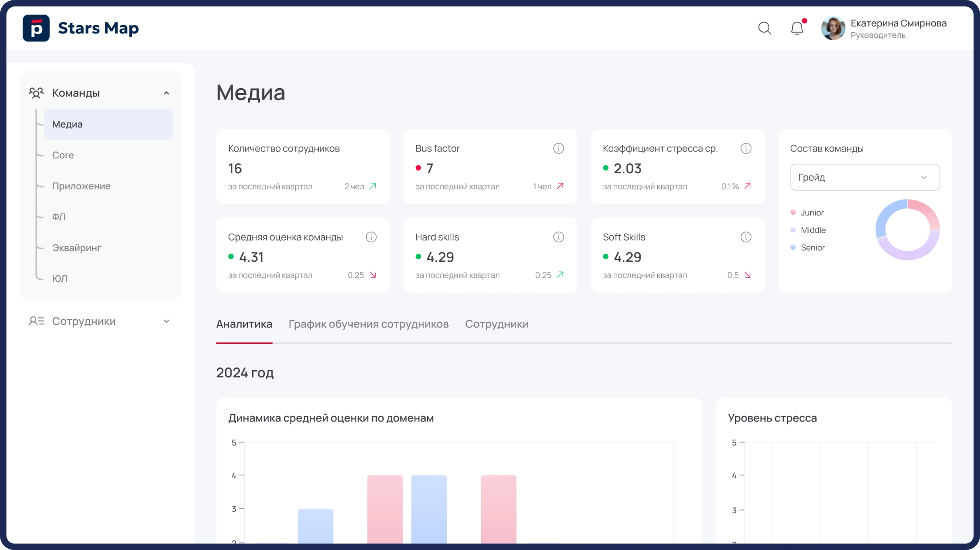Click the trend arrow beside 0.1 %
Viewport: 980px width, 550px height.
pos(748,186)
